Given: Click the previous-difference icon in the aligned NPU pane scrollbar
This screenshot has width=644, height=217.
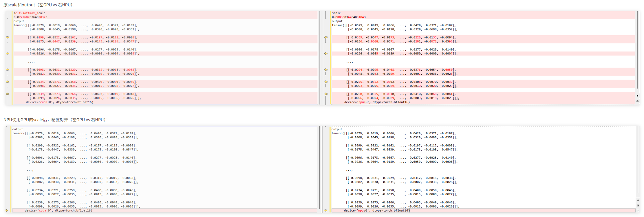Looking at the screenshot, I should click(638, 200).
